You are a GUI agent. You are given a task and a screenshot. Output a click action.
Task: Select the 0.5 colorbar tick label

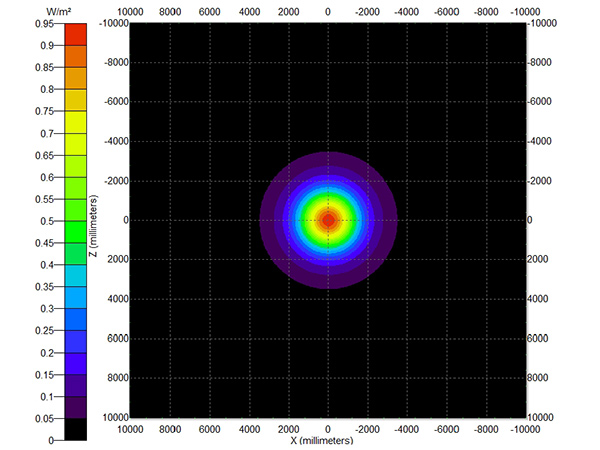click(x=47, y=221)
